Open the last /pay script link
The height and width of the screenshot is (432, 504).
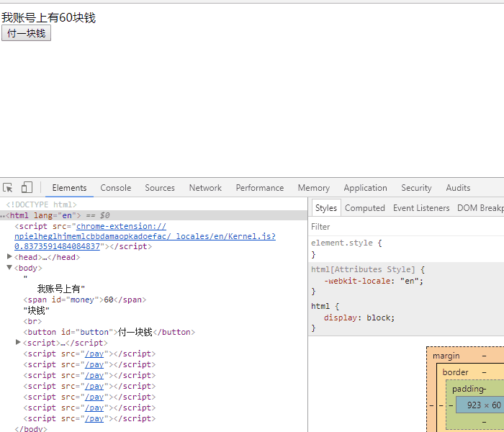(94, 418)
